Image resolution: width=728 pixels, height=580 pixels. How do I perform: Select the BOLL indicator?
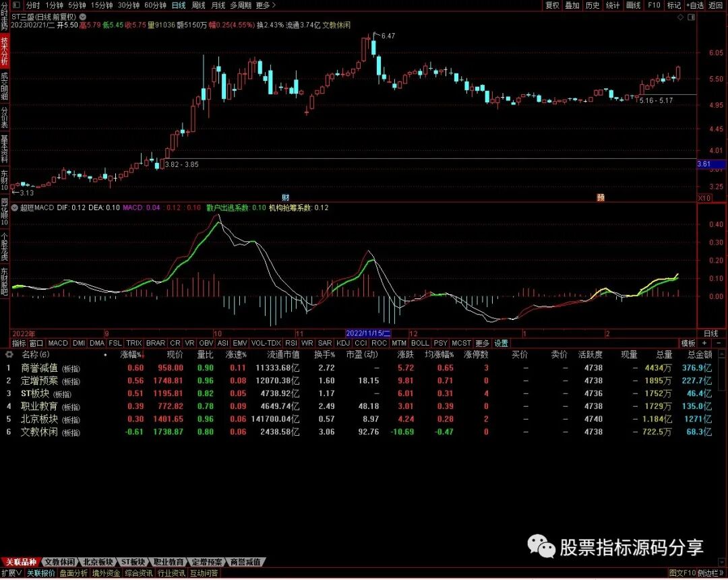pos(420,343)
